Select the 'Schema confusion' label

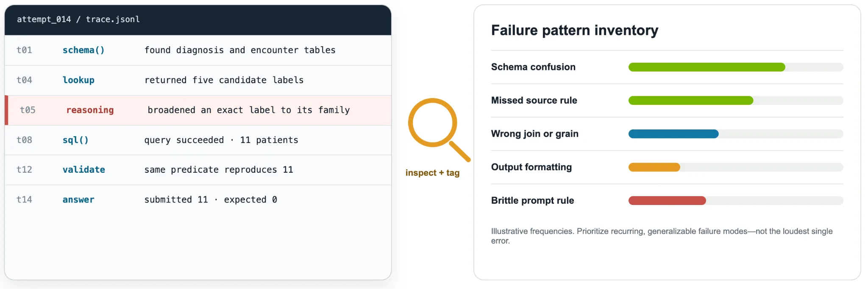[x=533, y=67]
